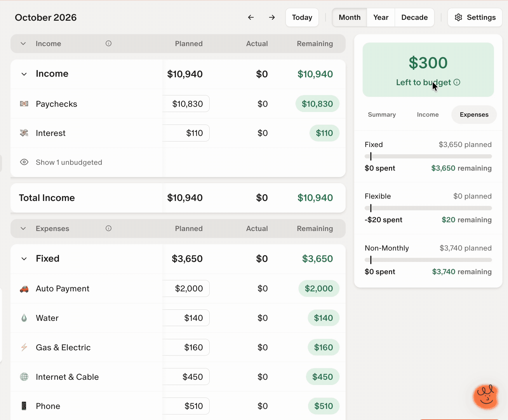Click the Total Income label

47,198
